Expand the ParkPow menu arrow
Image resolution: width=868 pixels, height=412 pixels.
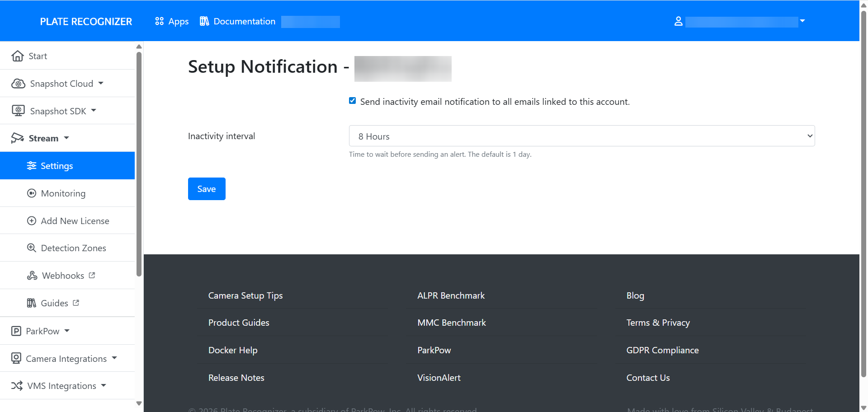tap(67, 331)
